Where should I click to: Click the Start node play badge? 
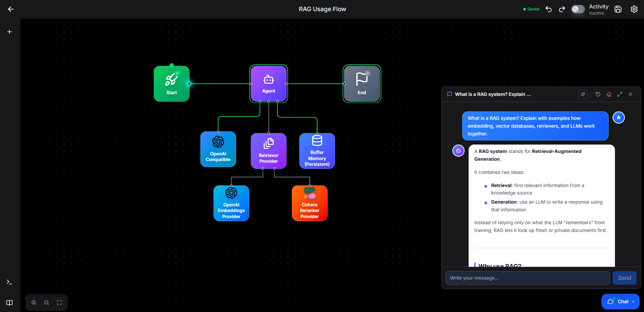pyautogui.click(x=178, y=73)
